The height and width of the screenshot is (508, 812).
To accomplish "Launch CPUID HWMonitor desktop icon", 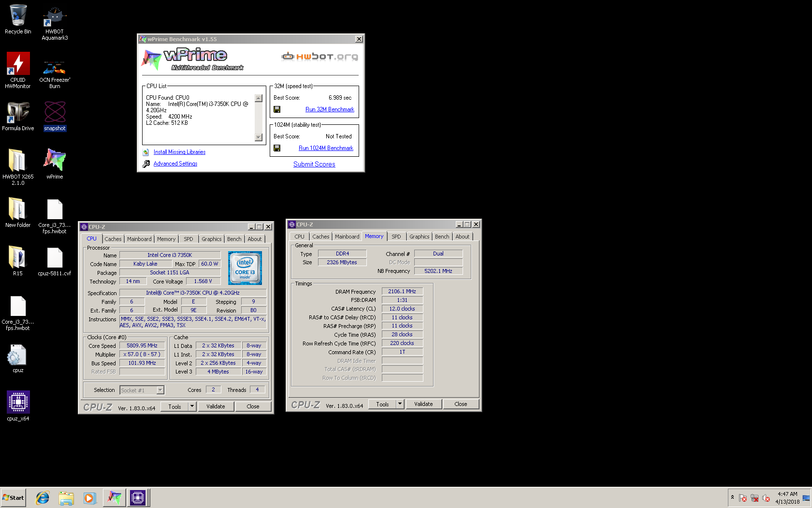I will (18, 71).
